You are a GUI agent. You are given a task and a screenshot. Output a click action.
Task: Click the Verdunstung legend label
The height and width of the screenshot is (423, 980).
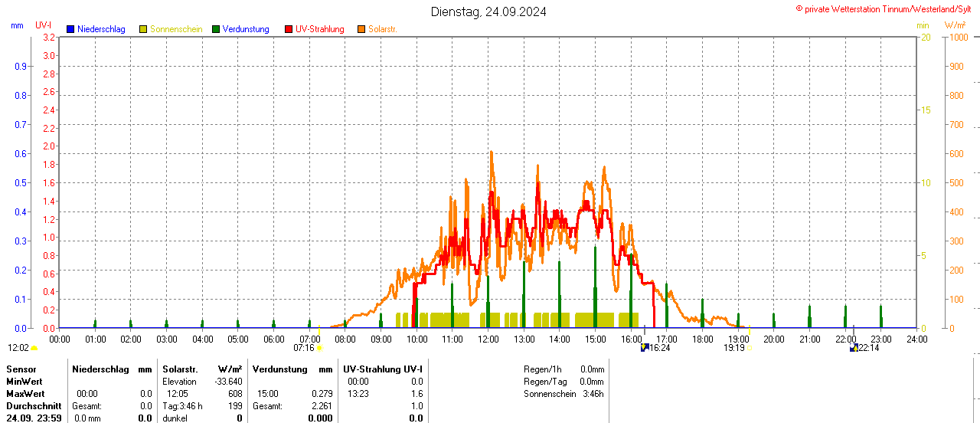246,29
